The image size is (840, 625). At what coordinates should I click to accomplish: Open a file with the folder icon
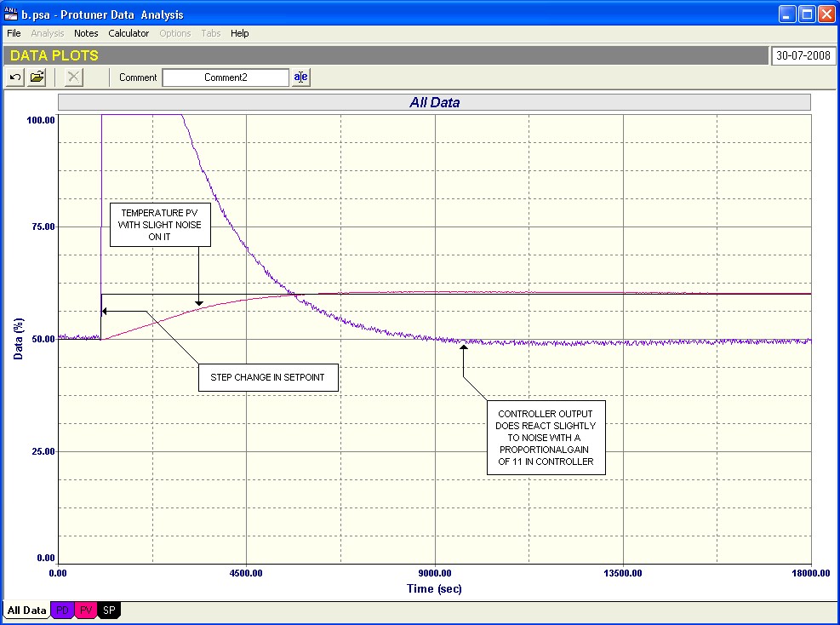(x=37, y=77)
